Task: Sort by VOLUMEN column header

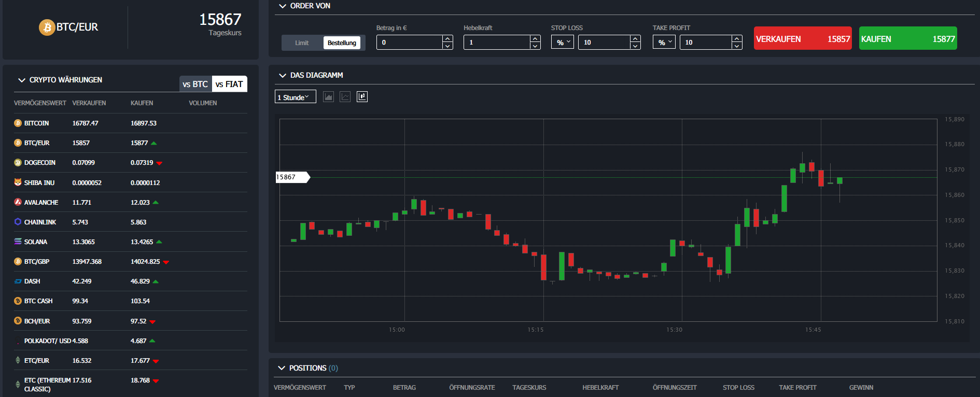Action: click(203, 103)
